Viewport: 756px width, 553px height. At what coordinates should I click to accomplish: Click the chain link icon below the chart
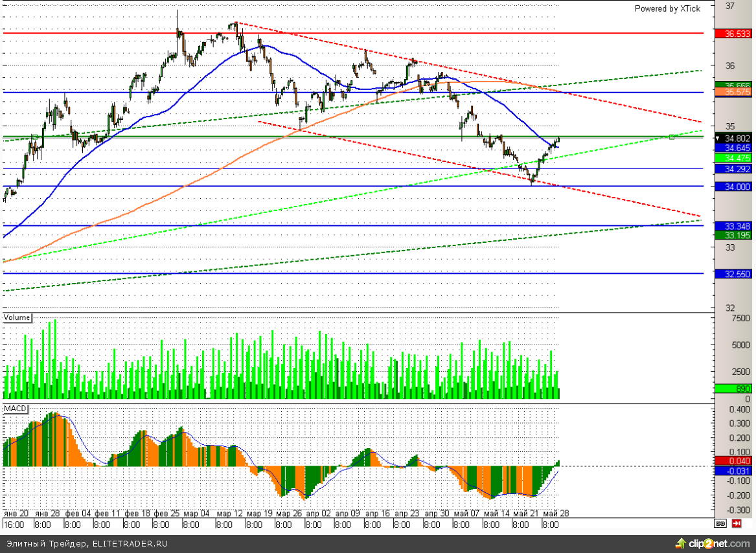pyautogui.click(x=720, y=523)
